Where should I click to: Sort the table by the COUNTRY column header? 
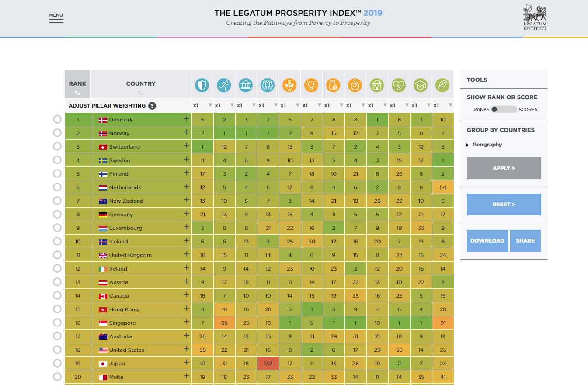pos(141,84)
